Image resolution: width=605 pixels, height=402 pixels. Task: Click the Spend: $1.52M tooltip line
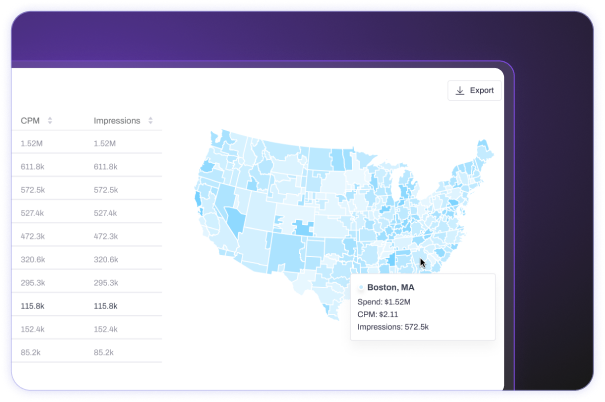pos(383,301)
